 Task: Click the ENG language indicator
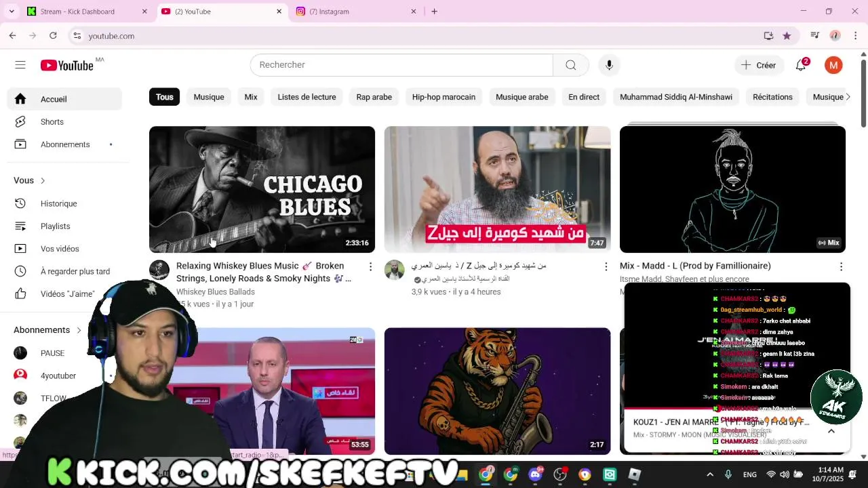[x=749, y=474]
